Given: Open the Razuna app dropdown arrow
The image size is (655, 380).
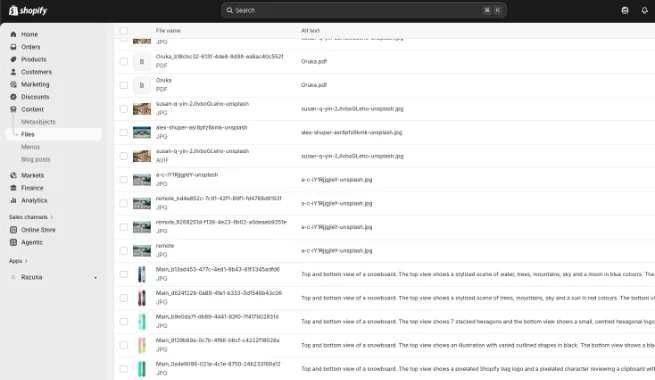Looking at the screenshot, I should coord(96,278).
